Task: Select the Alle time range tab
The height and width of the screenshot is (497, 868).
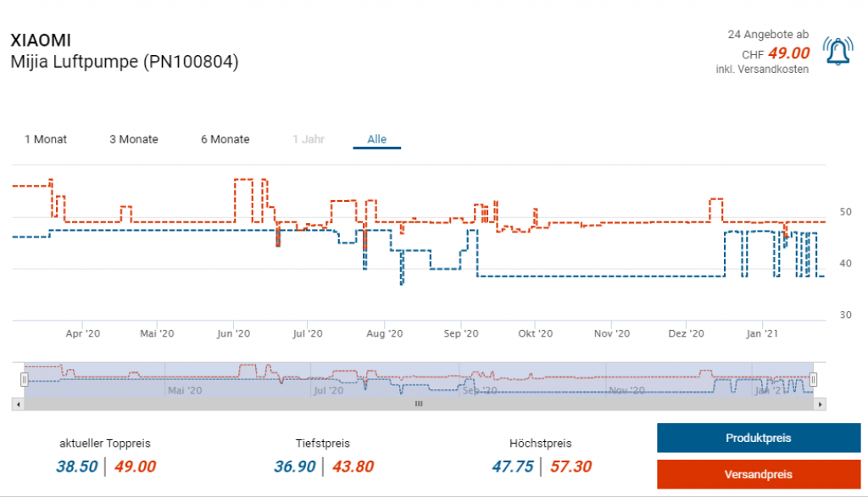Action: coord(377,139)
